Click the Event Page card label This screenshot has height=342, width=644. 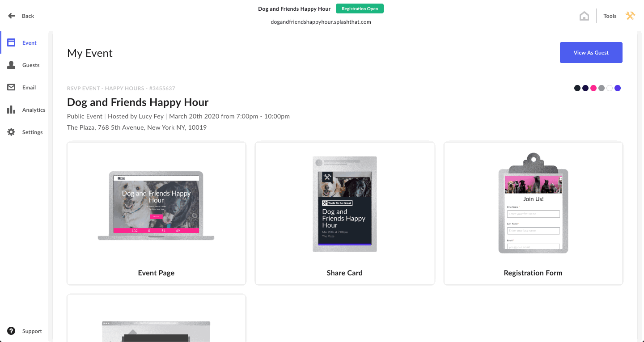coord(156,273)
